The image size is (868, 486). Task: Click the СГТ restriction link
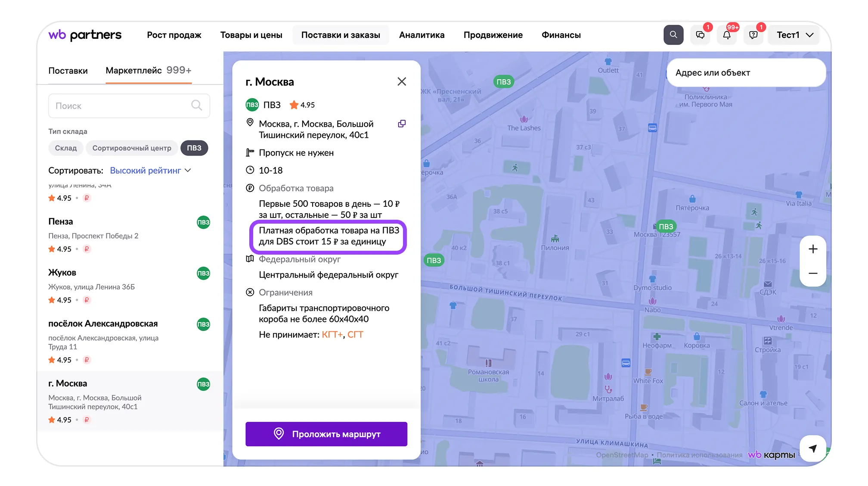coord(355,335)
